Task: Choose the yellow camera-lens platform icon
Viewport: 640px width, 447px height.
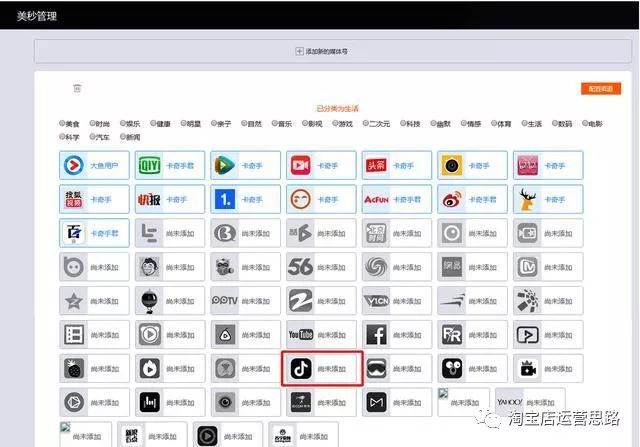Action: (x=452, y=165)
